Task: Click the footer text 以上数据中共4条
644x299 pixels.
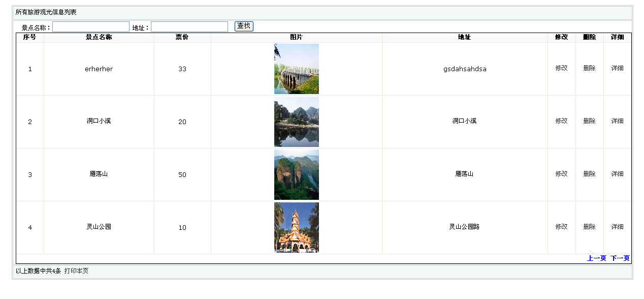Action: pyautogui.click(x=38, y=271)
